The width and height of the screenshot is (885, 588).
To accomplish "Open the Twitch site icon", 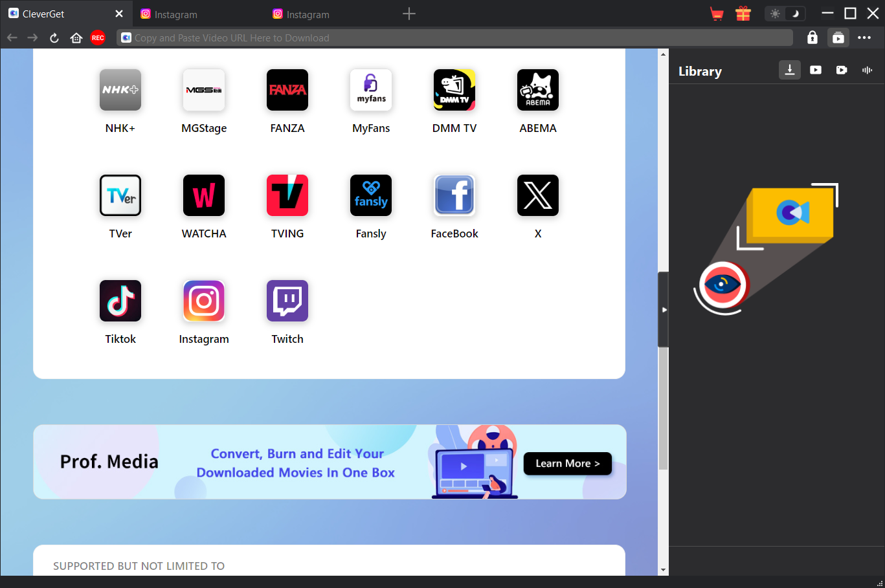I will [x=287, y=301].
